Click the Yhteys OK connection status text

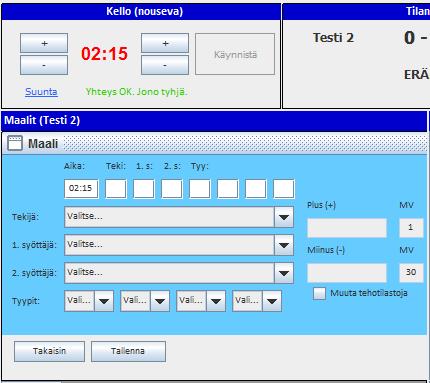136,92
